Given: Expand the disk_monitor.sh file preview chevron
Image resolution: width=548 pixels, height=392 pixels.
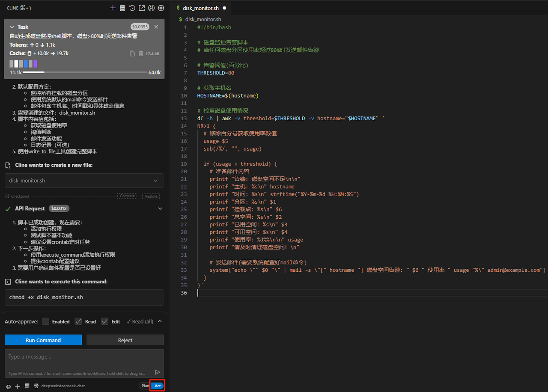Looking at the screenshot, I should [x=156, y=181].
